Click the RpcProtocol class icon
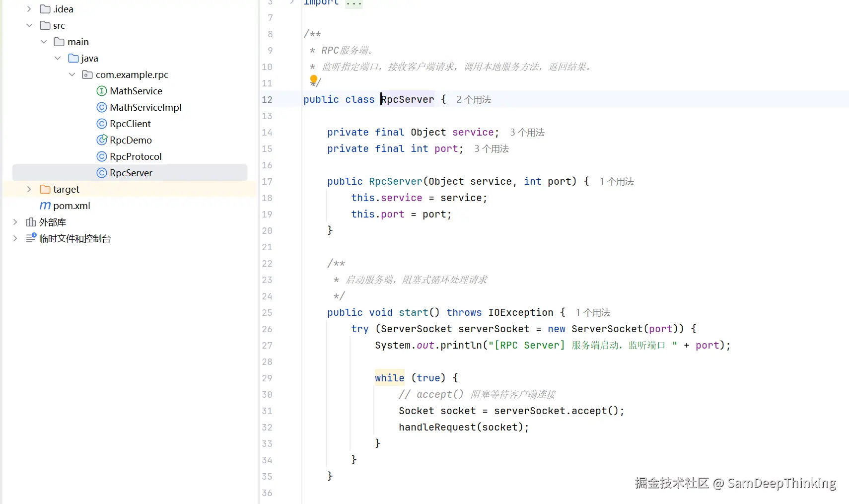 pos(102,156)
